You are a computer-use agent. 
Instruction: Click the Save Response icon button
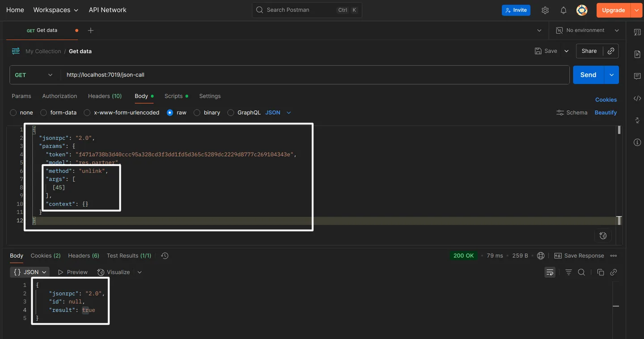[x=579, y=255]
